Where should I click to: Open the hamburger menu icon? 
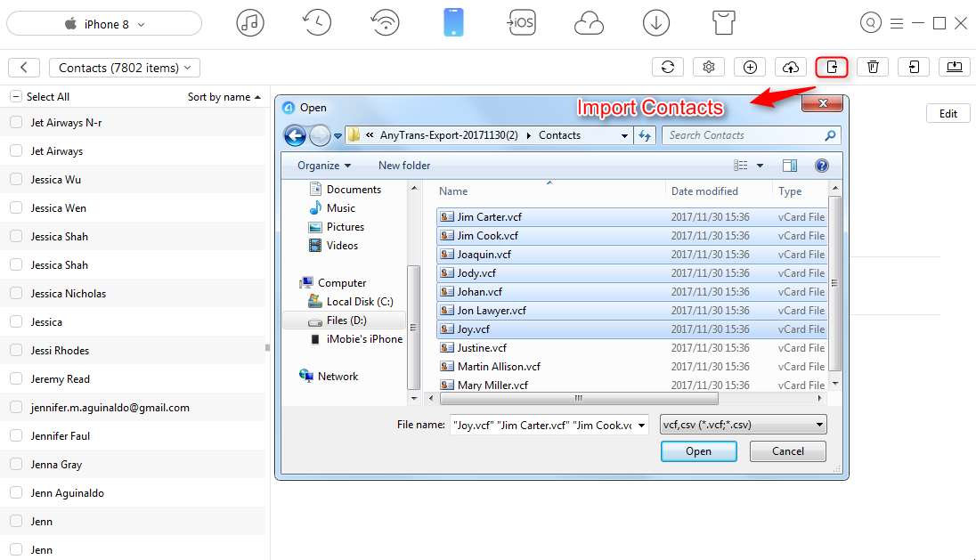pos(897,24)
